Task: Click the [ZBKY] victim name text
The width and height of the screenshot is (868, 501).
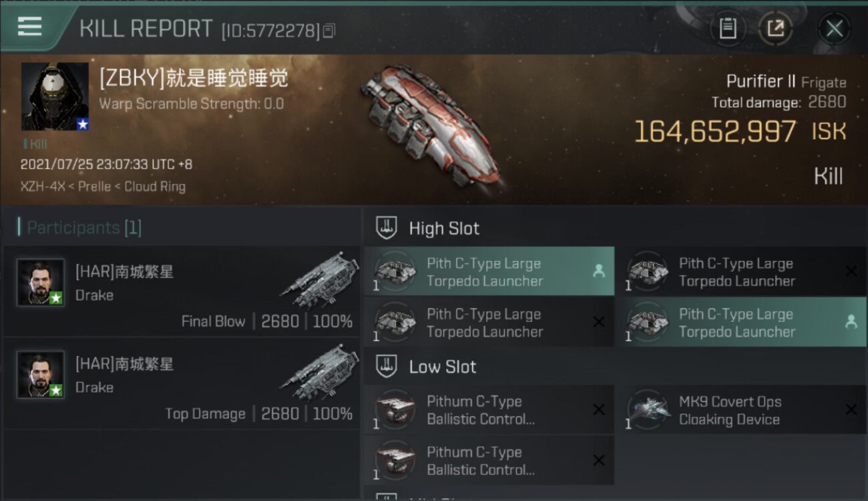Action: tap(194, 78)
